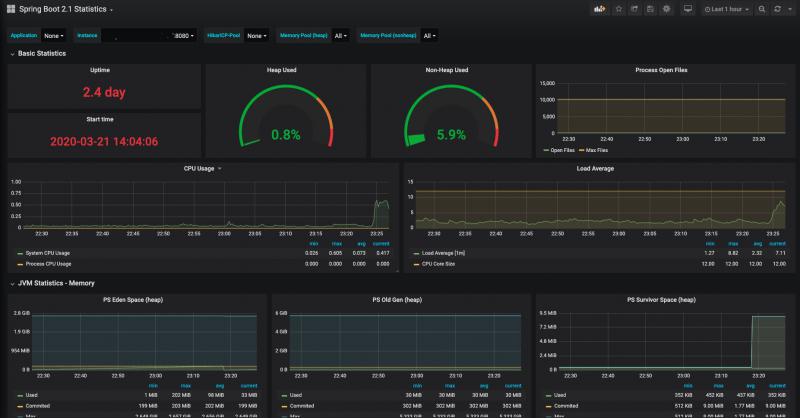The width and height of the screenshot is (800, 418).
Task: Toggle System CPU Usage legend series
Action: pyautogui.click(x=45, y=253)
